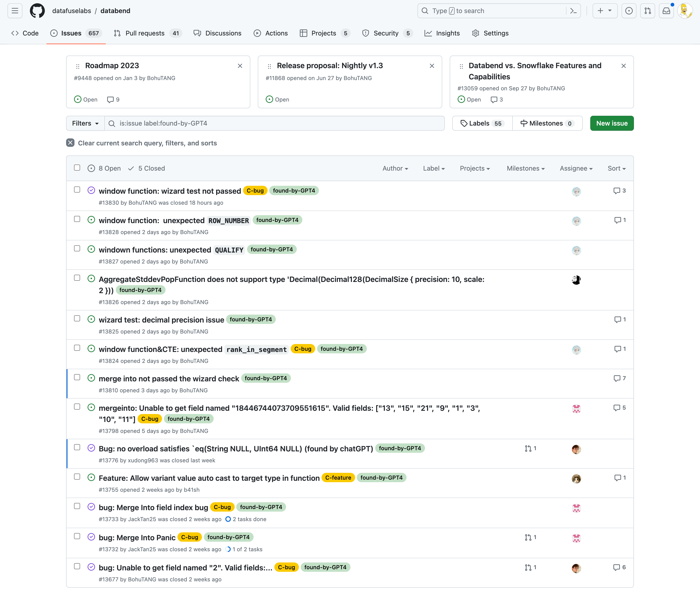This screenshot has width=700, height=590.
Task: Open the hamburger navigation menu
Action: click(15, 11)
